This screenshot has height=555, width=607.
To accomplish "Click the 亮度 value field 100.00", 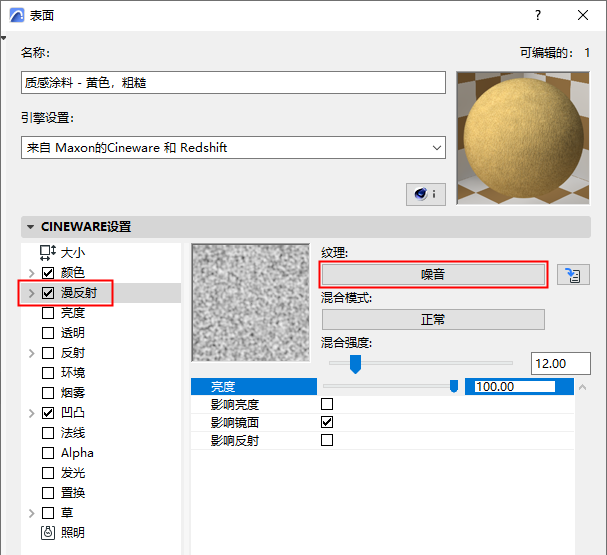I will coord(515,387).
